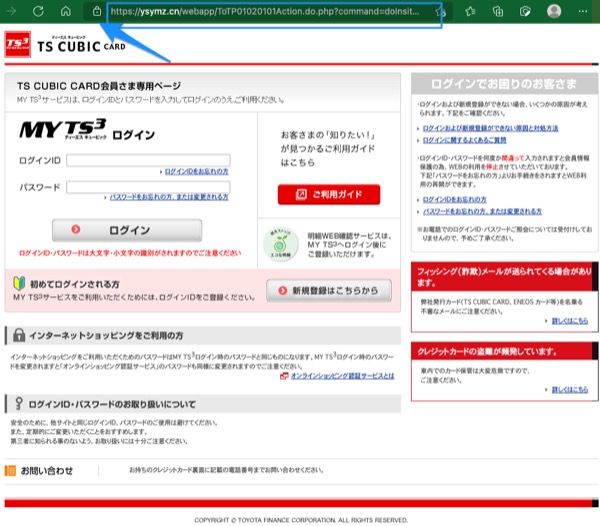Click the browser address bar URL

265,11
